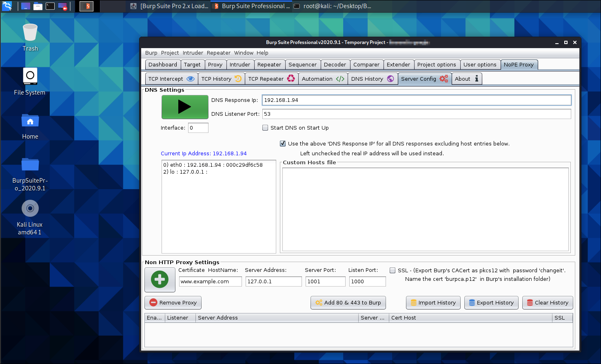Select the Burp Suite Professional taskbar entry

pyautogui.click(x=252, y=6)
